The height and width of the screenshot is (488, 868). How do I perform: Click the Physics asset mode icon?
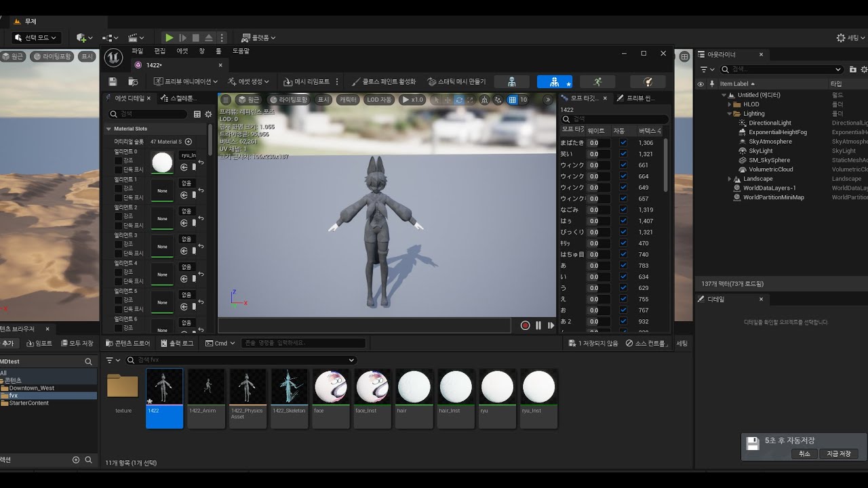(x=647, y=81)
